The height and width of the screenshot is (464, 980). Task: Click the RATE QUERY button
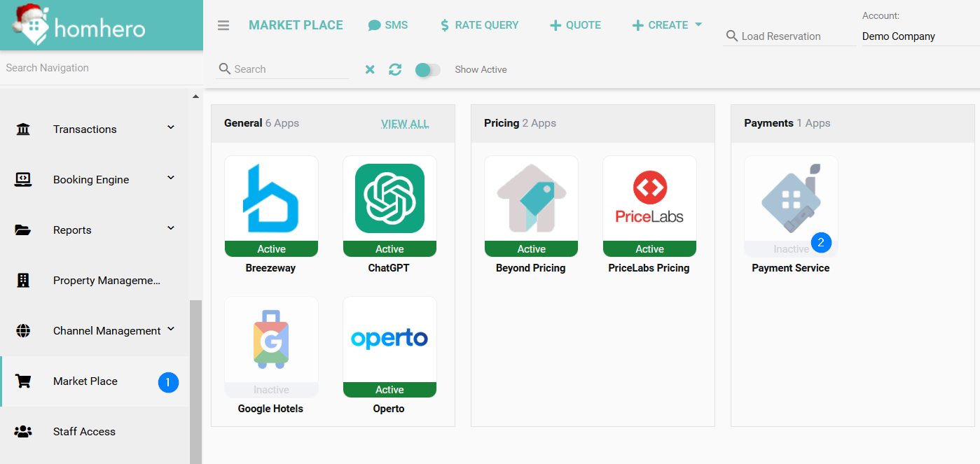479,25
